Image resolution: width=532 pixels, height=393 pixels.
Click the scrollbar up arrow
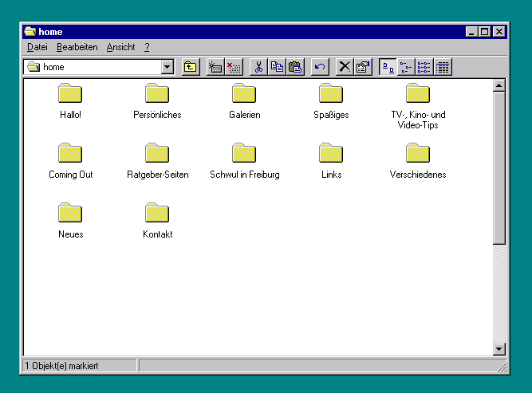point(499,85)
